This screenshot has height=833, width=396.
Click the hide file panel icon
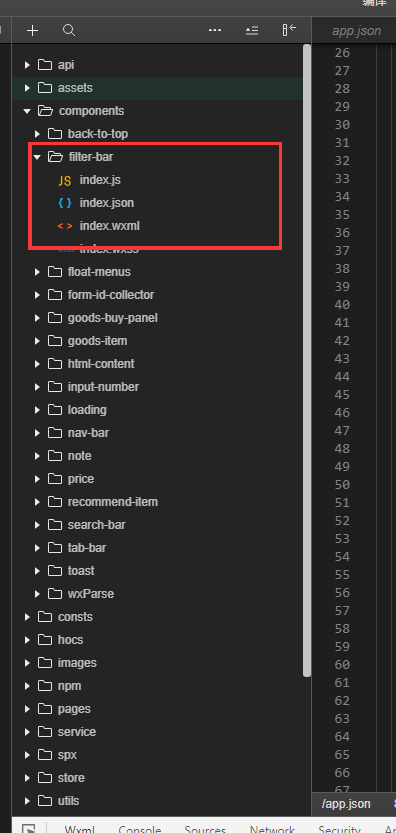click(x=289, y=30)
